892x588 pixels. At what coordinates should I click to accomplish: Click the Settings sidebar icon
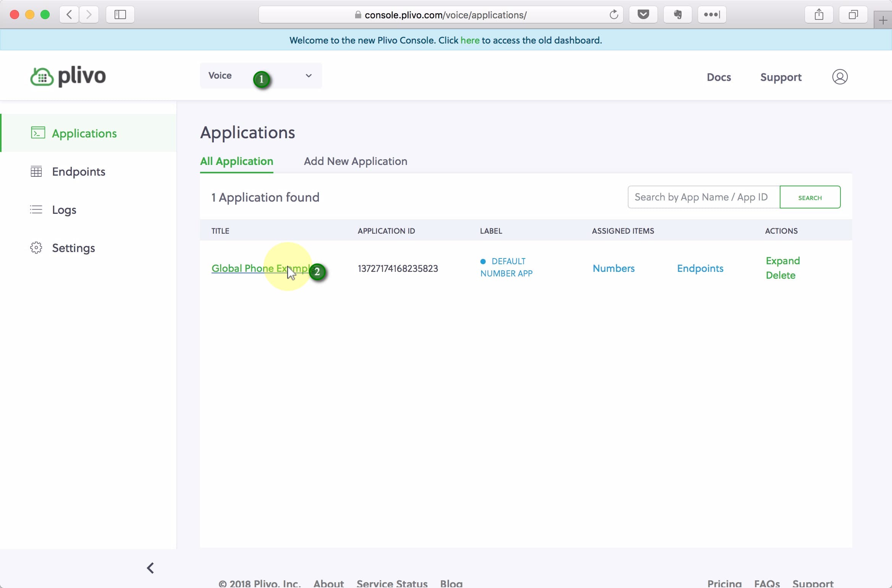click(x=36, y=247)
